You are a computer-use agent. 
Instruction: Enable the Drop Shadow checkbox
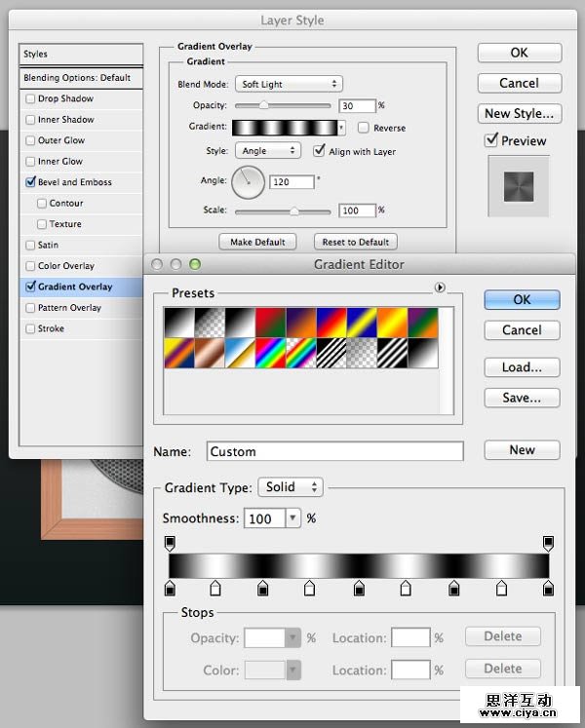(x=30, y=98)
